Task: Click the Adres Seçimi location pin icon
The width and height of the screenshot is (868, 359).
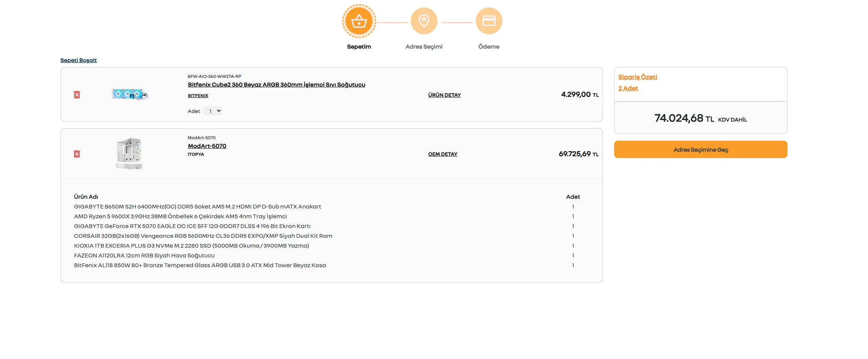Action: pos(424,21)
